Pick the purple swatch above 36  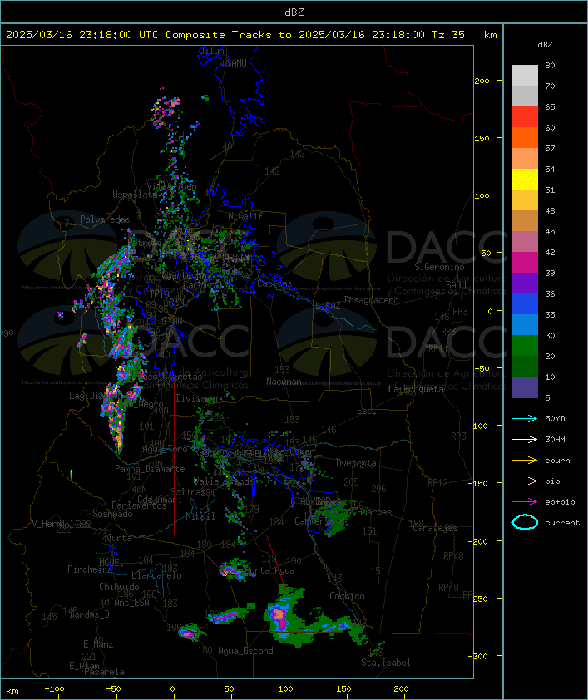tap(525, 283)
